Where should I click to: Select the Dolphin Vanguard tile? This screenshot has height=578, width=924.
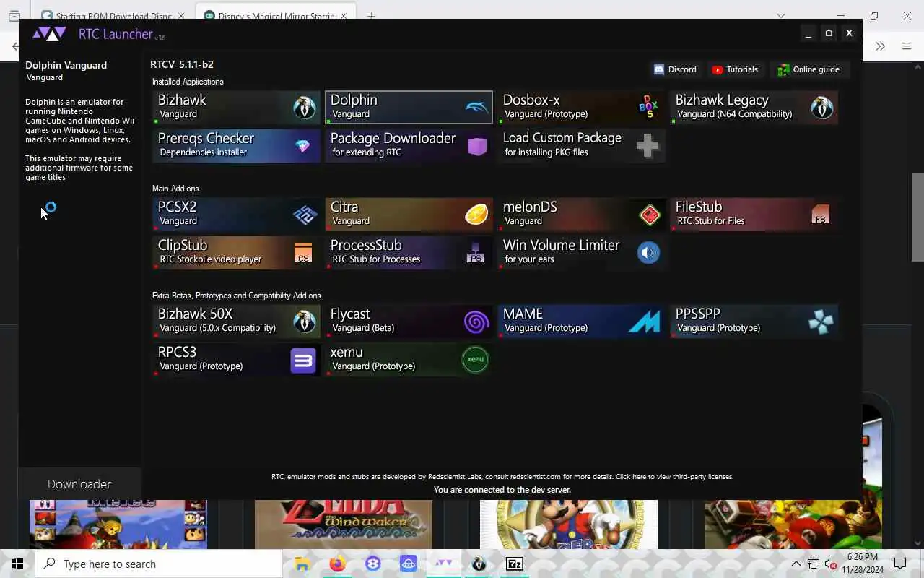coord(409,107)
